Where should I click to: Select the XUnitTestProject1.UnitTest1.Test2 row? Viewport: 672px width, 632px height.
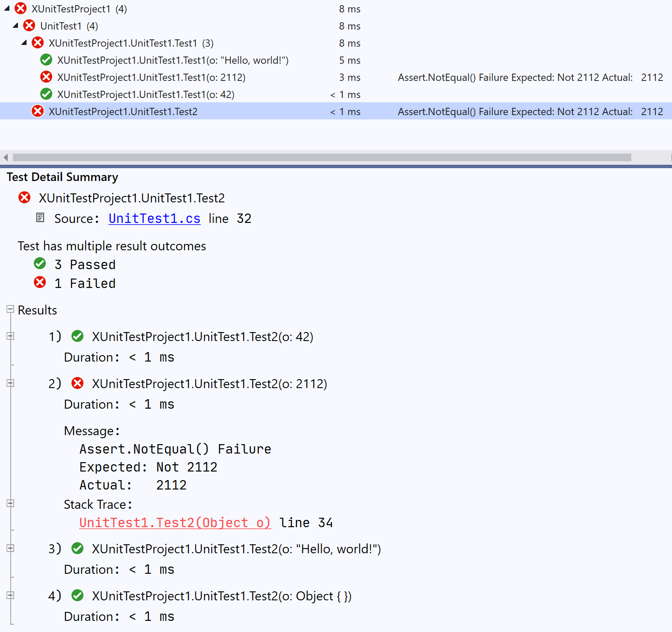pyautogui.click(x=336, y=111)
